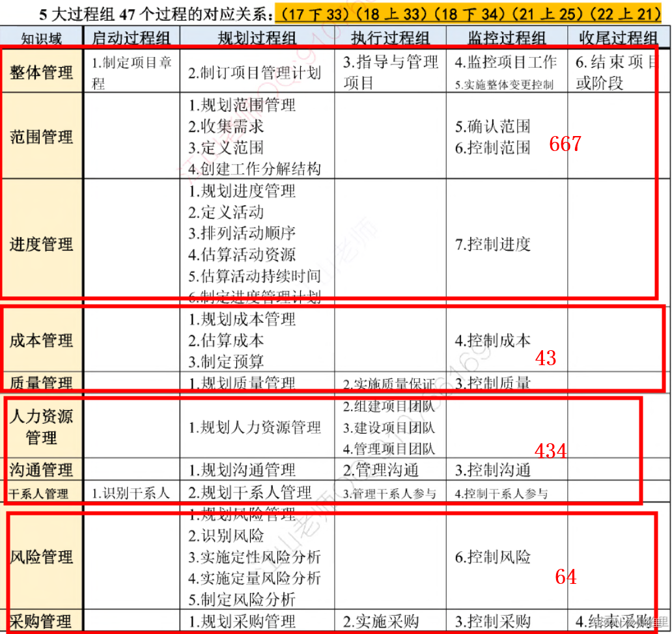Click the text 5.实施整体变更控制
The image size is (672, 634).
pyautogui.click(x=504, y=85)
